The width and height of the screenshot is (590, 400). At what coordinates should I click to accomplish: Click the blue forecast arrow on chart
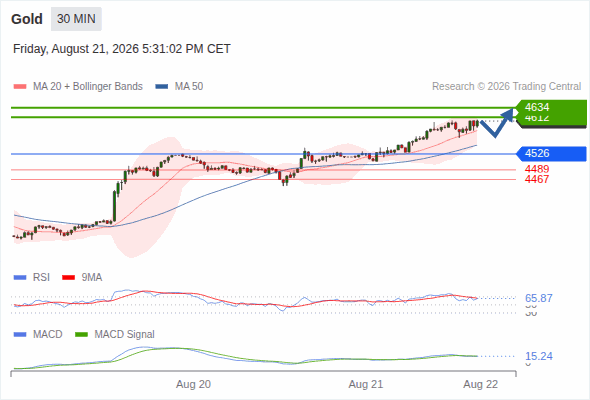497,123
